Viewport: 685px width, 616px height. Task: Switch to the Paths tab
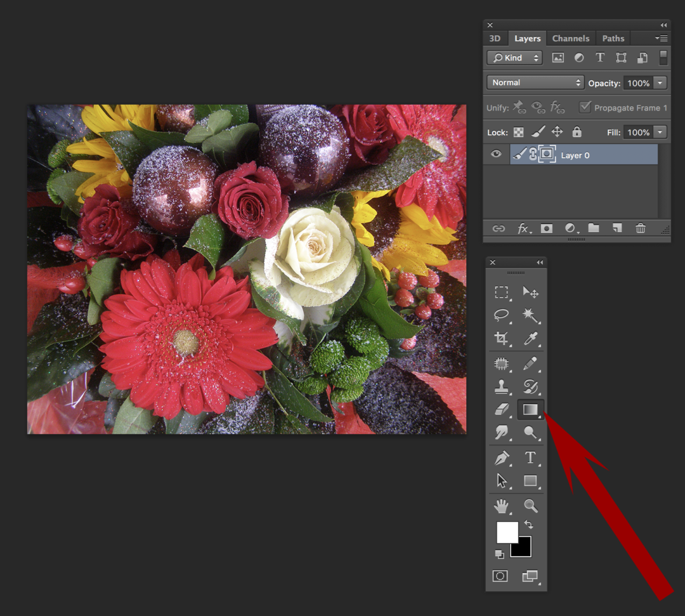click(613, 38)
